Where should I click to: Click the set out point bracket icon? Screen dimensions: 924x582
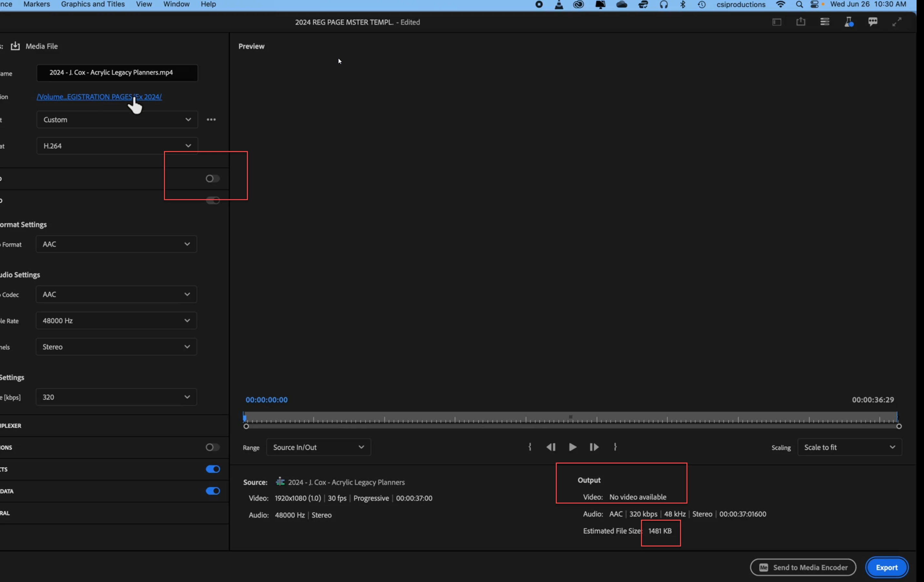click(x=615, y=447)
